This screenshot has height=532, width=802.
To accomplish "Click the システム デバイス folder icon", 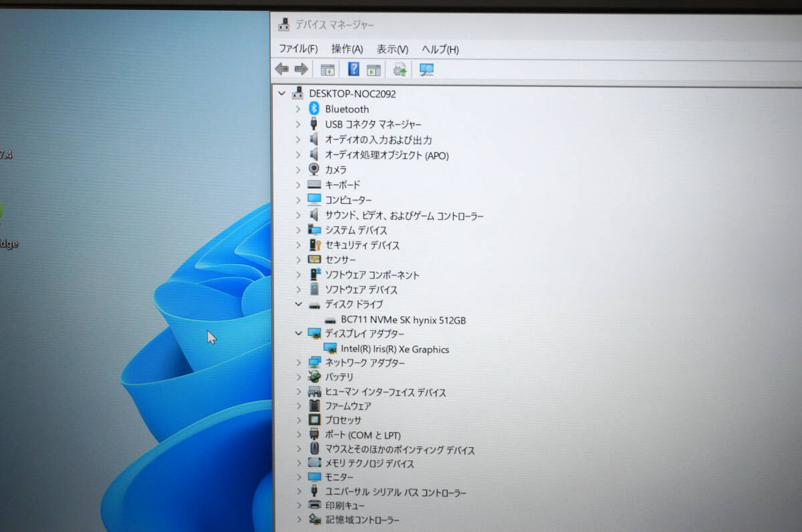I will [x=314, y=229].
